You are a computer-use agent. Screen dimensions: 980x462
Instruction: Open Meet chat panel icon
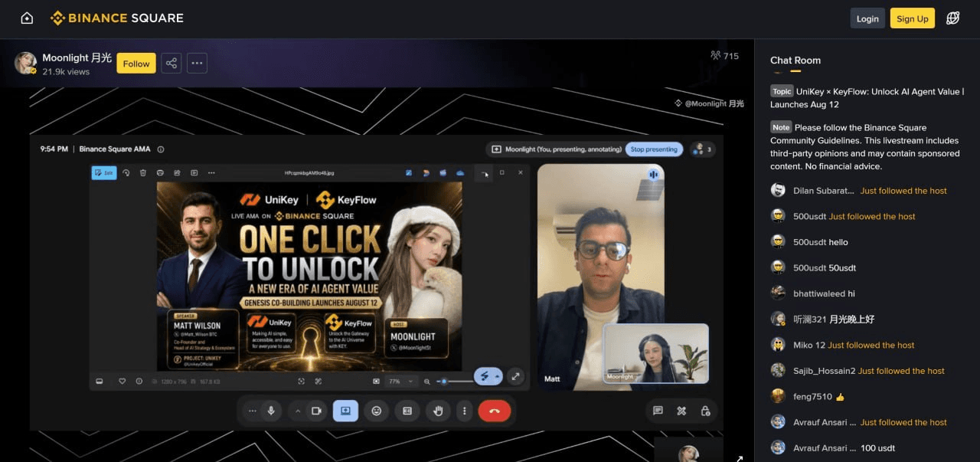(658, 411)
